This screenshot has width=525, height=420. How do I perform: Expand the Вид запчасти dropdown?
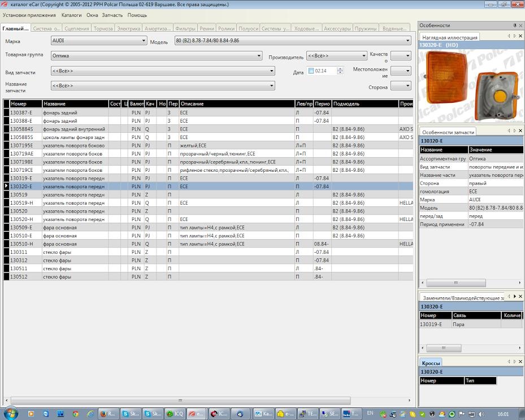(163, 71)
